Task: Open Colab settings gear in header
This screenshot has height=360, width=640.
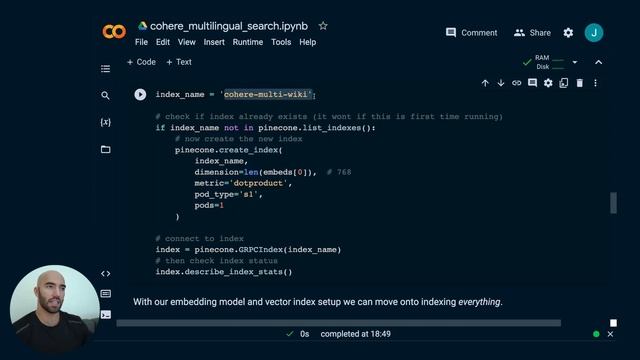Action: click(568, 33)
